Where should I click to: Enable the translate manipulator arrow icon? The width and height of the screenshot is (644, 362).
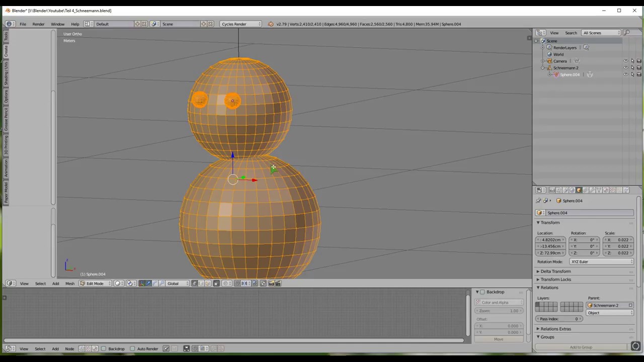[148, 284]
